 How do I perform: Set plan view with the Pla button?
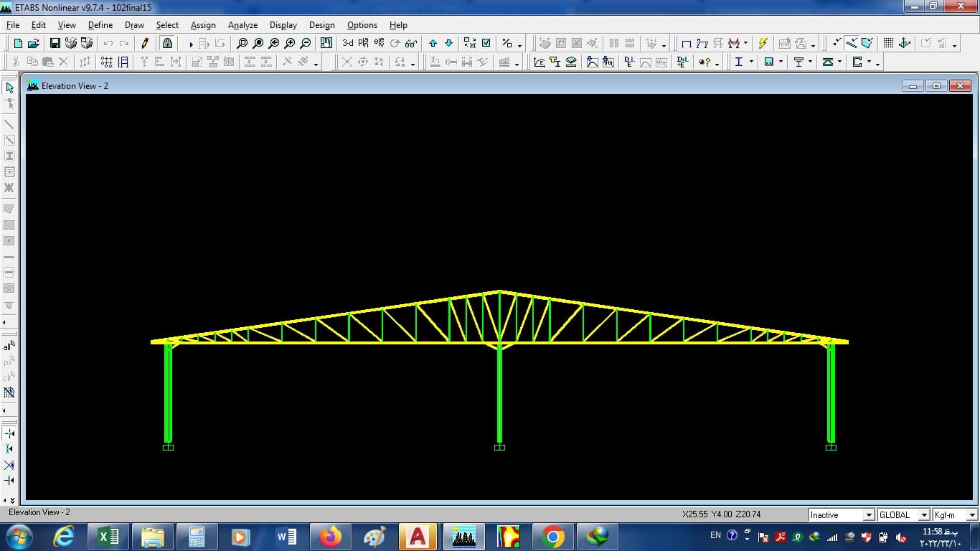coord(364,43)
